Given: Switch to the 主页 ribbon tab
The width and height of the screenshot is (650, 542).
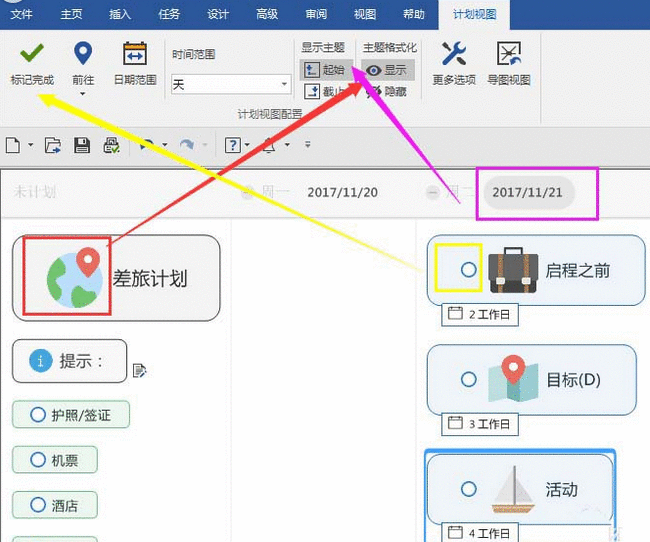Looking at the screenshot, I should (71, 15).
